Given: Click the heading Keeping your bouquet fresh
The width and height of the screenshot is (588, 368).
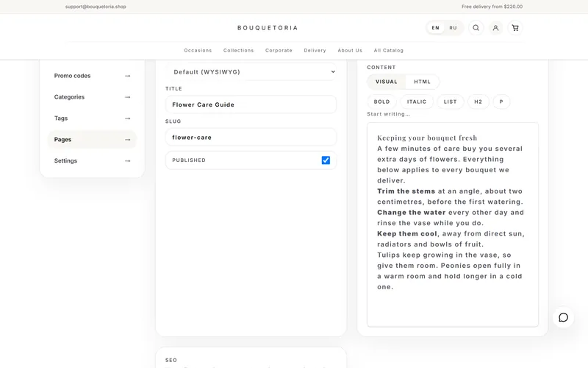Looking at the screenshot, I should click(427, 138).
